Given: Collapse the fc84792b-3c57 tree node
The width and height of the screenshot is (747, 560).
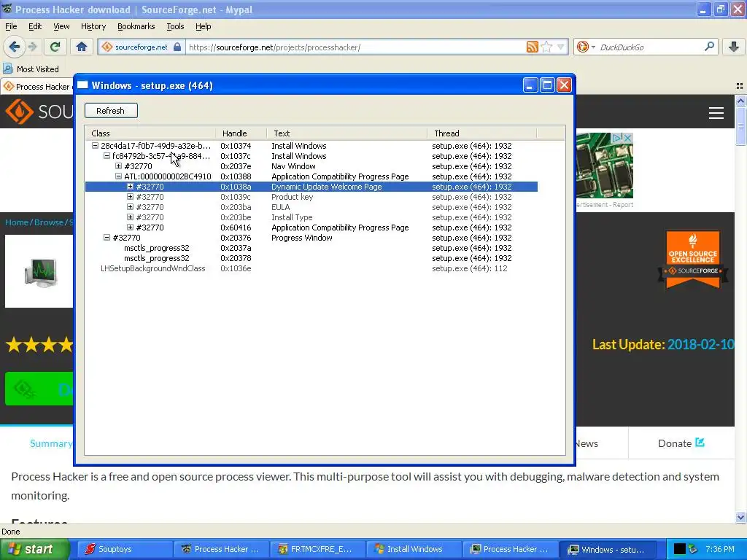Looking at the screenshot, I should (x=107, y=156).
